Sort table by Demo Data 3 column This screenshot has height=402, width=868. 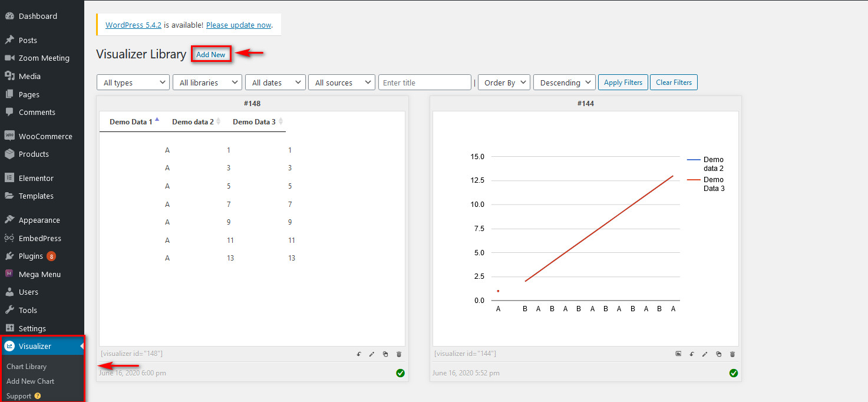click(x=258, y=122)
